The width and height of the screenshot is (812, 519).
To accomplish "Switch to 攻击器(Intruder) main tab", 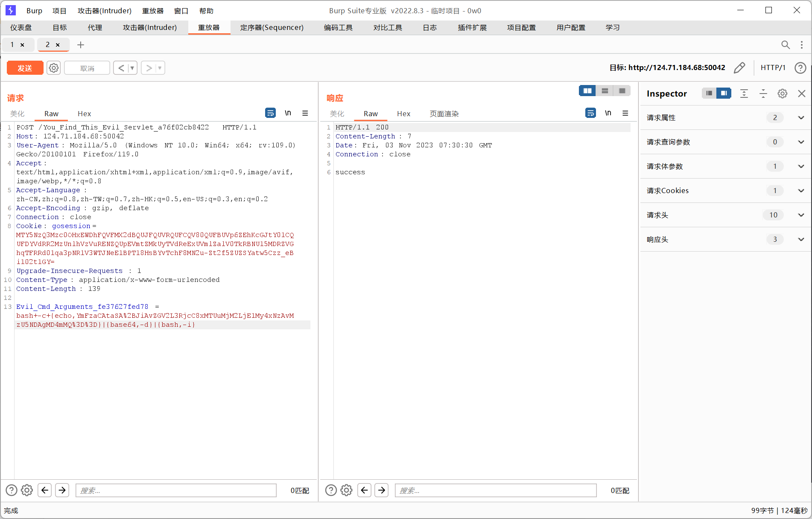I will (x=150, y=27).
